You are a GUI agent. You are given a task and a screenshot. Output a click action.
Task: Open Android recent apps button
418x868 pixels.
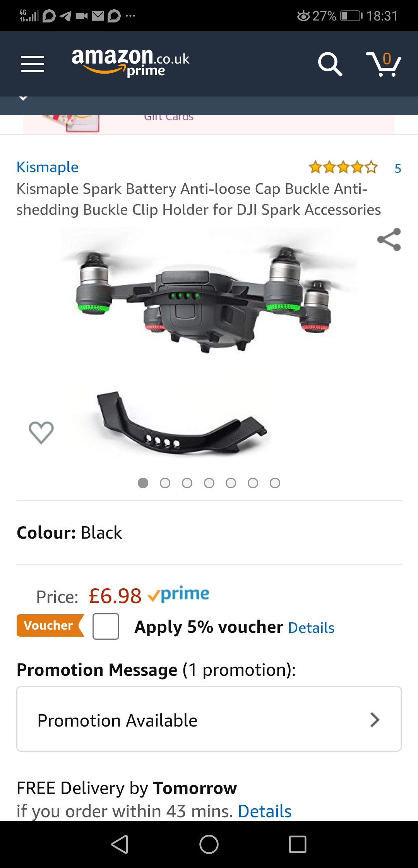tap(298, 844)
